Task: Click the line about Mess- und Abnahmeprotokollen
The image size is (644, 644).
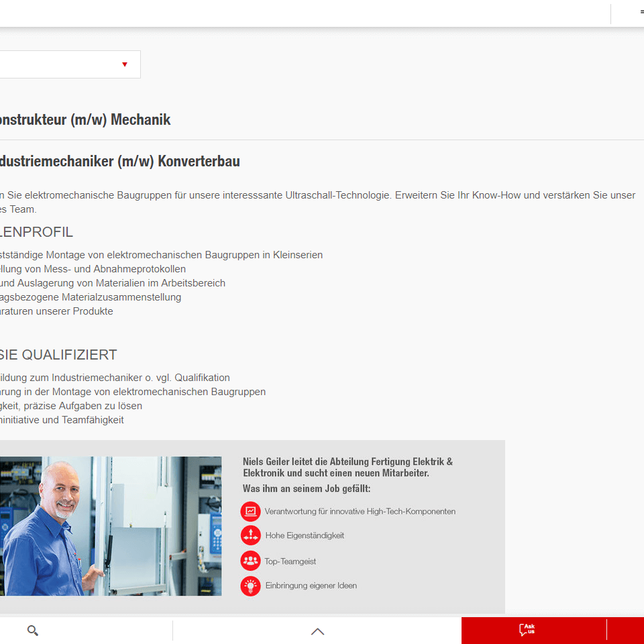Action: point(93,269)
